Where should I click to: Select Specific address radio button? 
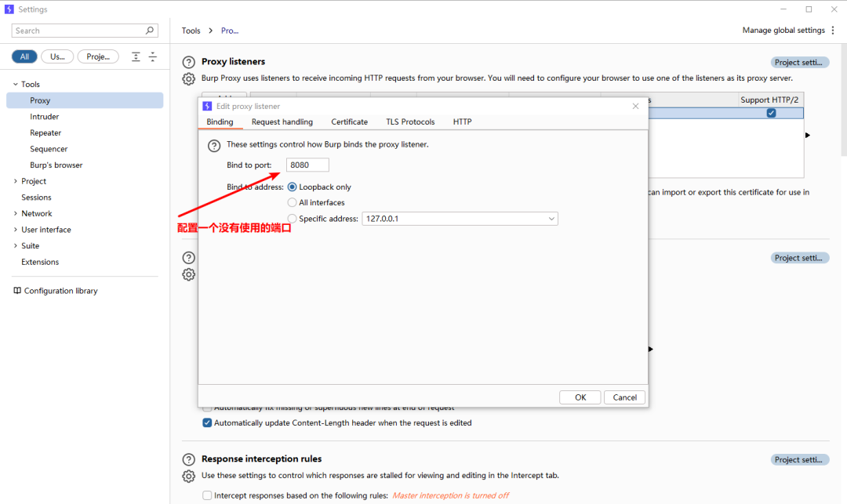[293, 219]
